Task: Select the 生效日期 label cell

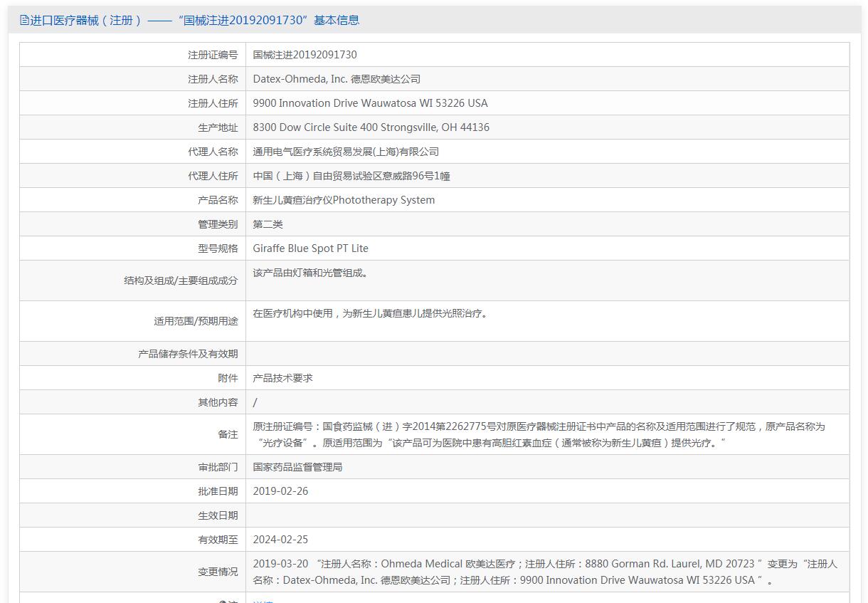Action: tap(132, 515)
